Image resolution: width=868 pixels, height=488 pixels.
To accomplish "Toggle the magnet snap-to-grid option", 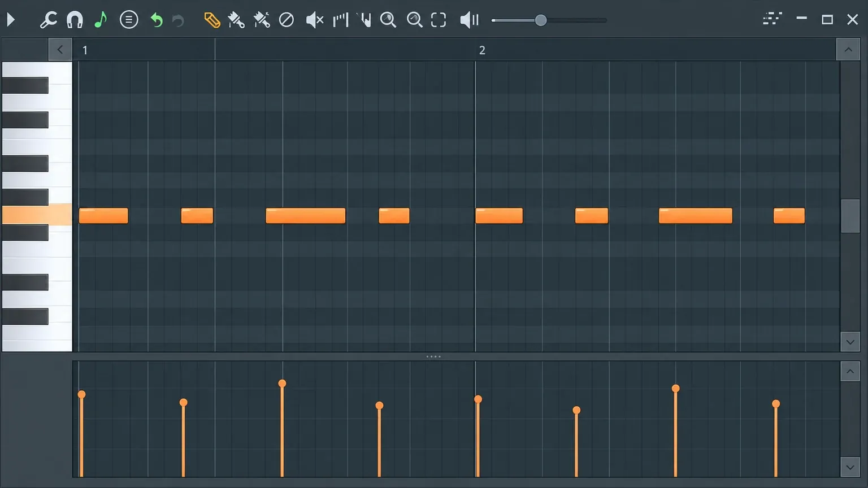I will (x=75, y=20).
